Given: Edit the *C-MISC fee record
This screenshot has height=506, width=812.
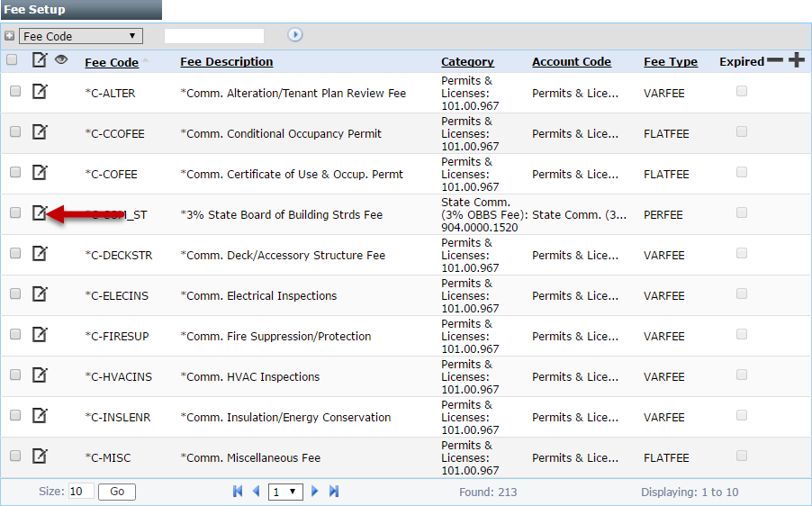Looking at the screenshot, I should 40,456.
